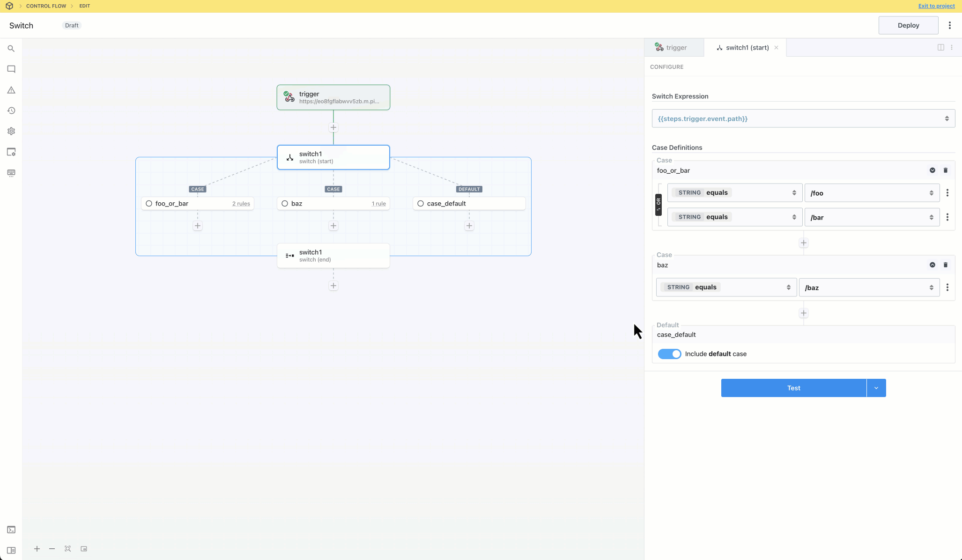This screenshot has width=962, height=560.
Task: Click the warning triangle icon in sidebar
Action: [11, 90]
